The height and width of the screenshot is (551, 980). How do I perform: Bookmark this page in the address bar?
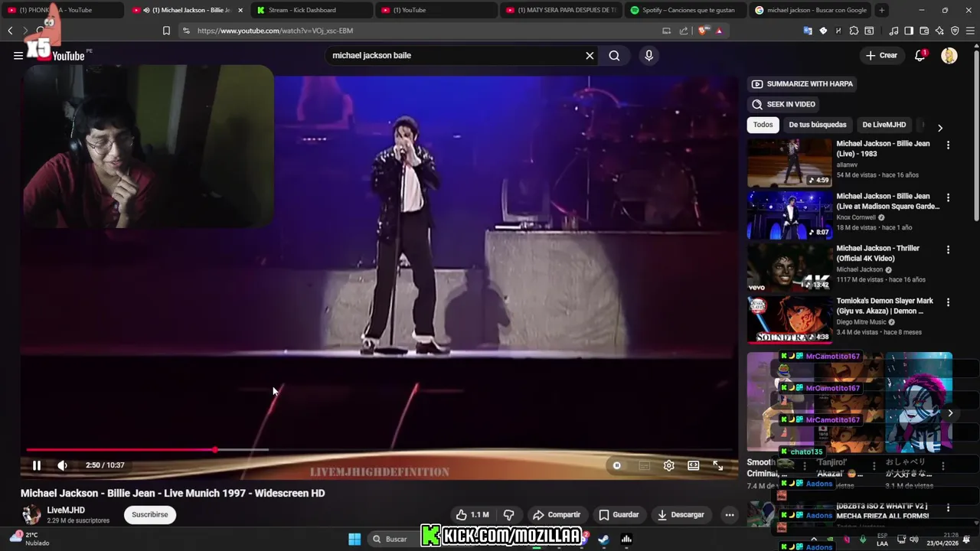pos(166,31)
